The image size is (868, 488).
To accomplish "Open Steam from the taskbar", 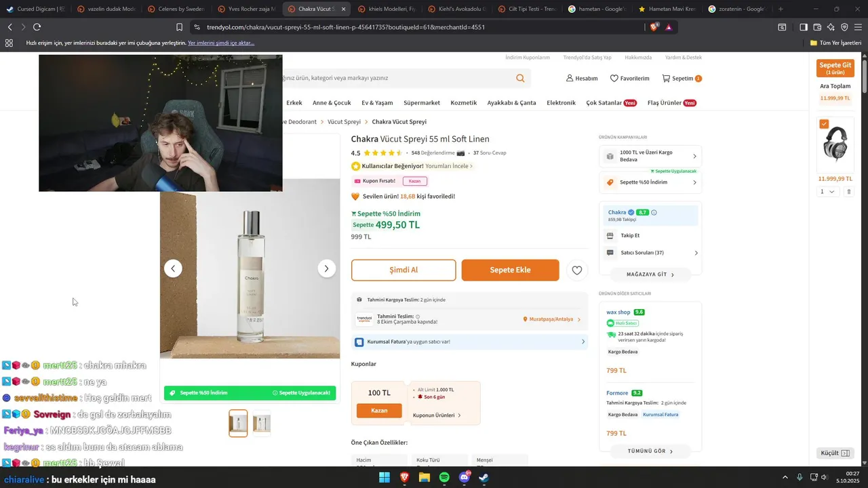I will [x=484, y=477].
